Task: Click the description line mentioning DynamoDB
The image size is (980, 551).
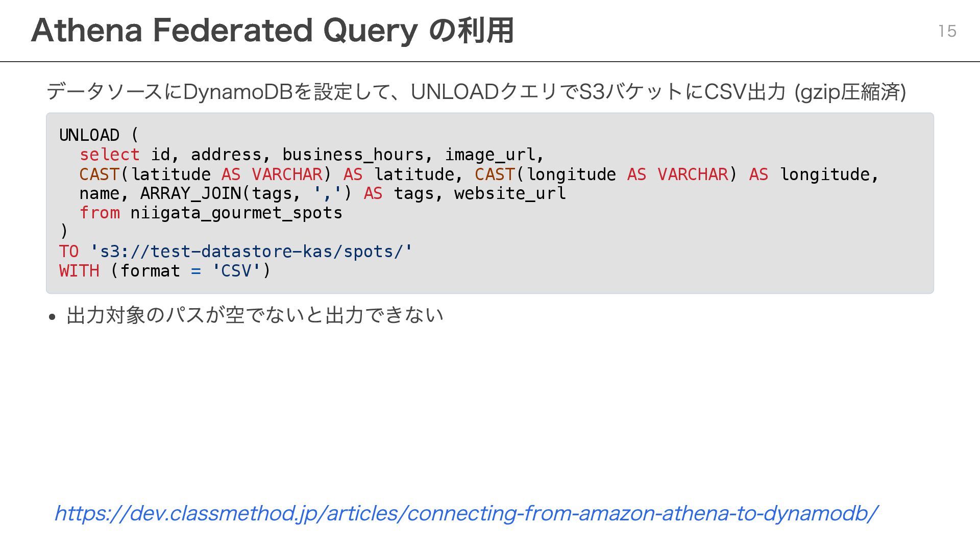Action: click(419, 92)
